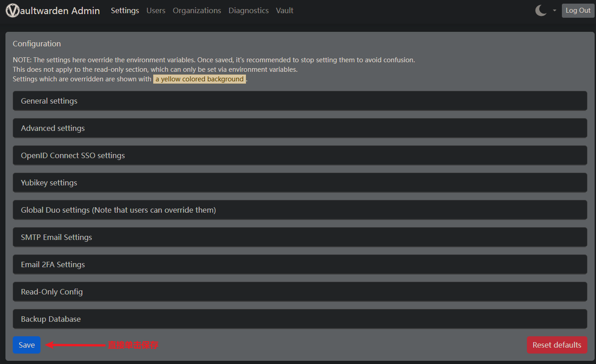The width and height of the screenshot is (596, 364).
Task: Click the moon theme icon
Action: point(541,10)
